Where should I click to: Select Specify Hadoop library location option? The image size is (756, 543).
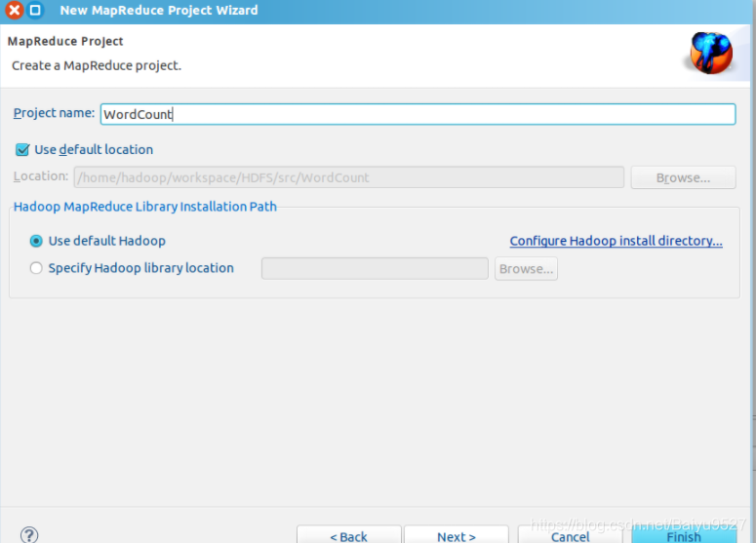coord(36,268)
